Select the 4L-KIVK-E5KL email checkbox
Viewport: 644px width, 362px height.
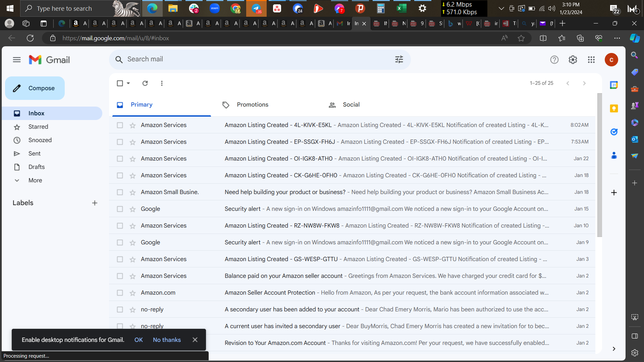click(120, 125)
